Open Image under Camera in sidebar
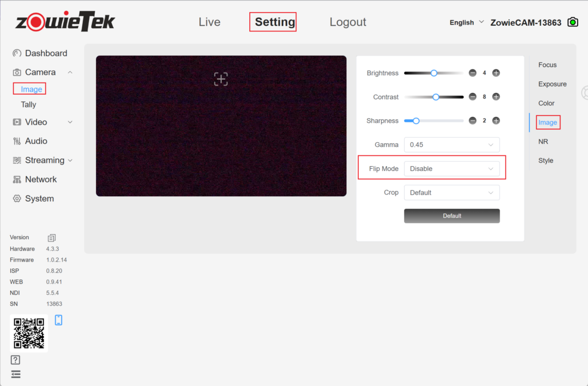588x386 pixels. (x=31, y=89)
